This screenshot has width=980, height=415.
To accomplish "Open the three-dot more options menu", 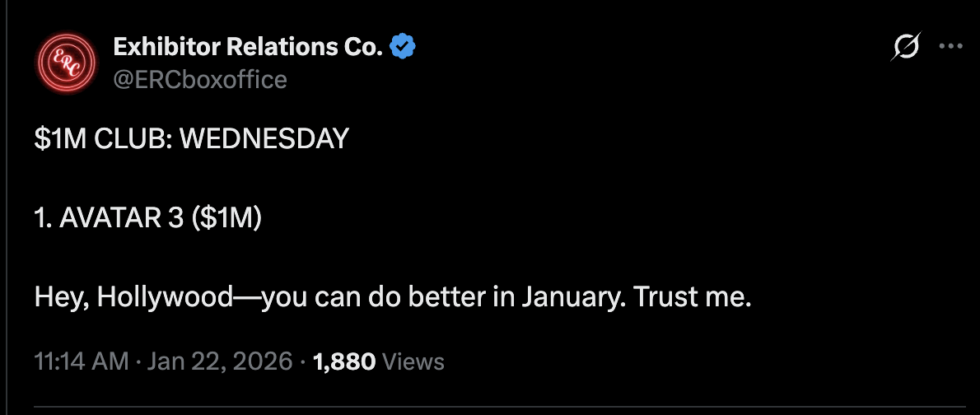I will 950,48.
